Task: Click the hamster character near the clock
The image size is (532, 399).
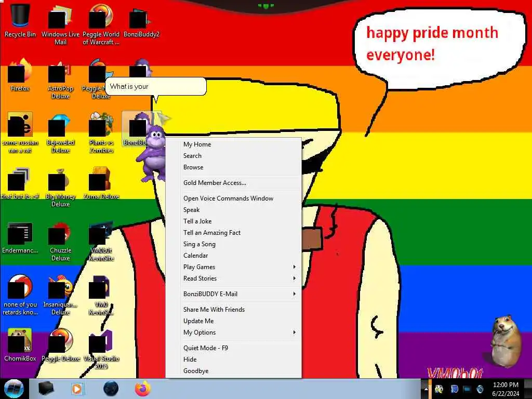Action: point(506,341)
